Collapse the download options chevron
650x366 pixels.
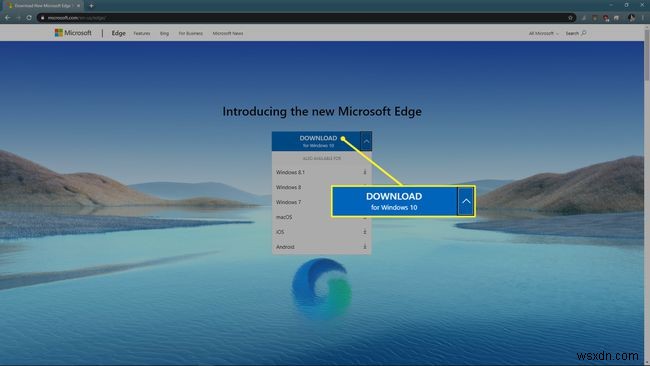coord(366,141)
